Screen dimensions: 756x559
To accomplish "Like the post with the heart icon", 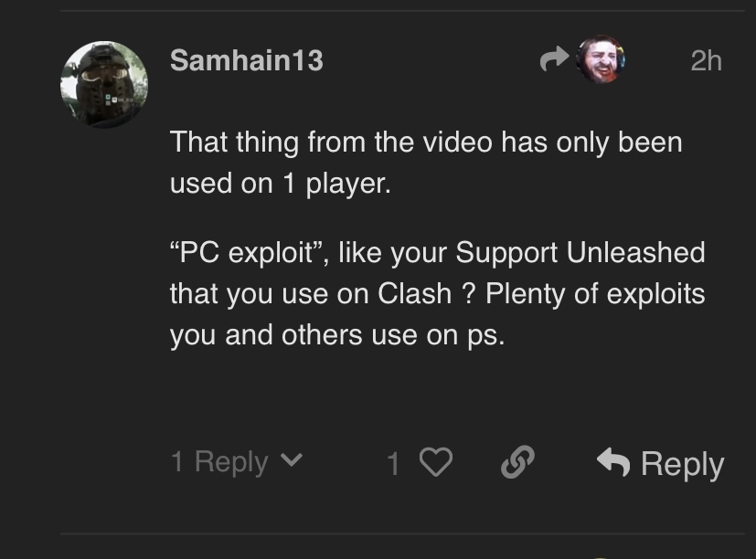I will point(436,463).
